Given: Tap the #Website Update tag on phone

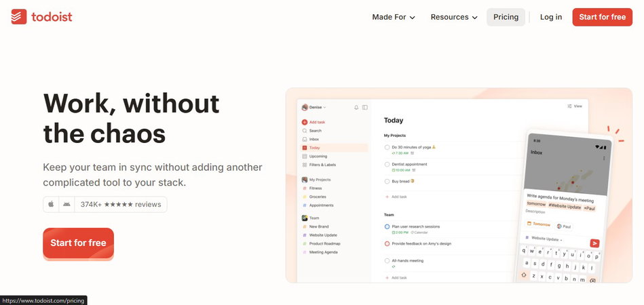Looking at the screenshot, I should (x=565, y=206).
